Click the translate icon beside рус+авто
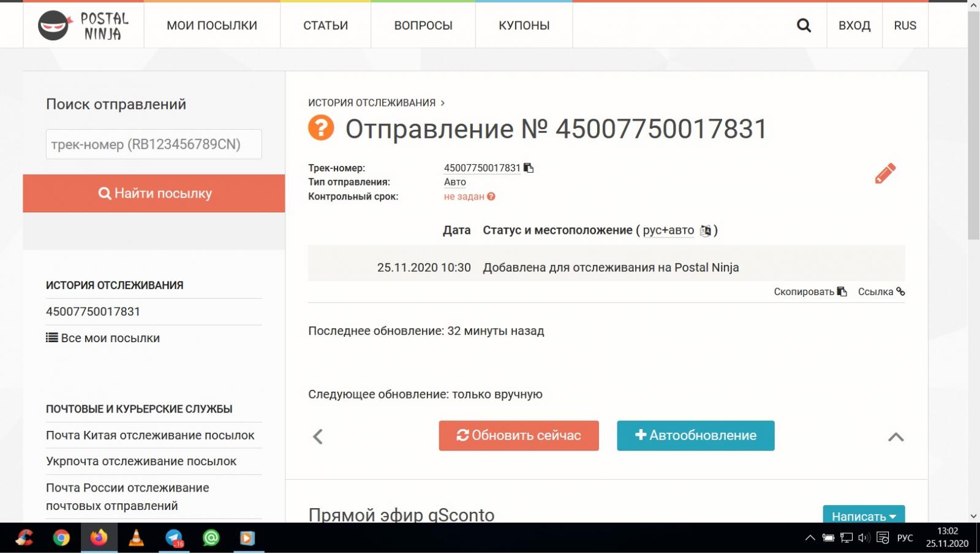 pyautogui.click(x=706, y=231)
